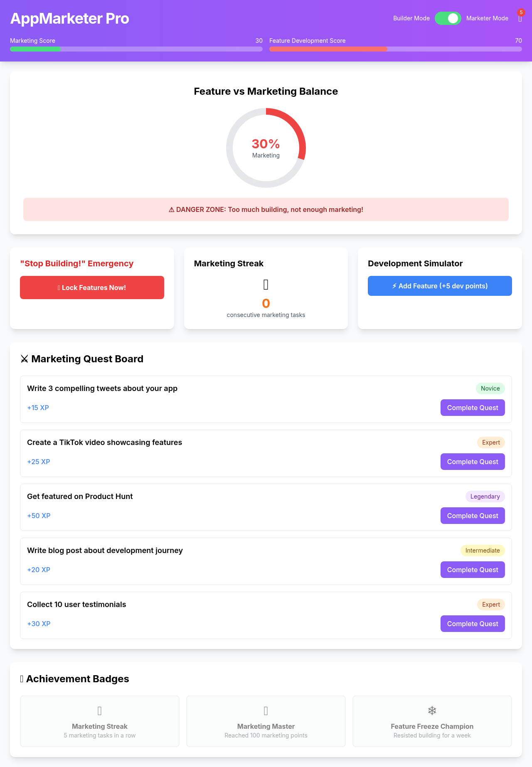Click the crossed swords Quest Board icon
Screen dimensions: 532x767
(25, 359)
